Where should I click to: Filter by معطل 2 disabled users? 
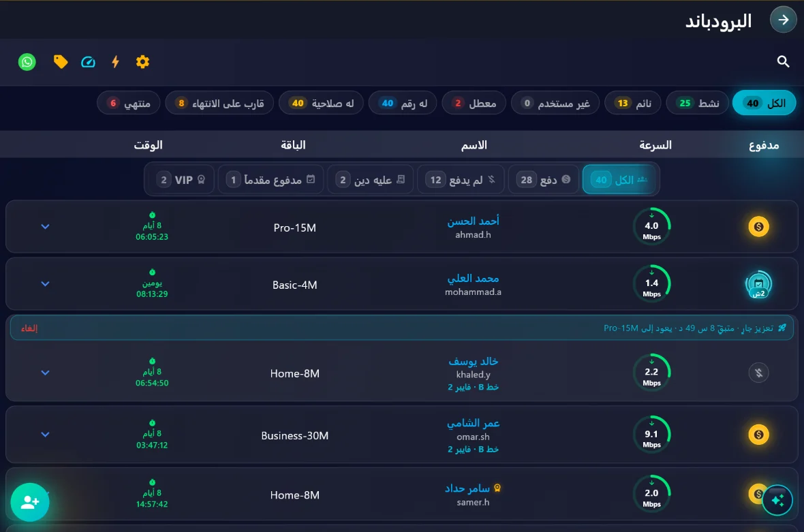pyautogui.click(x=474, y=103)
